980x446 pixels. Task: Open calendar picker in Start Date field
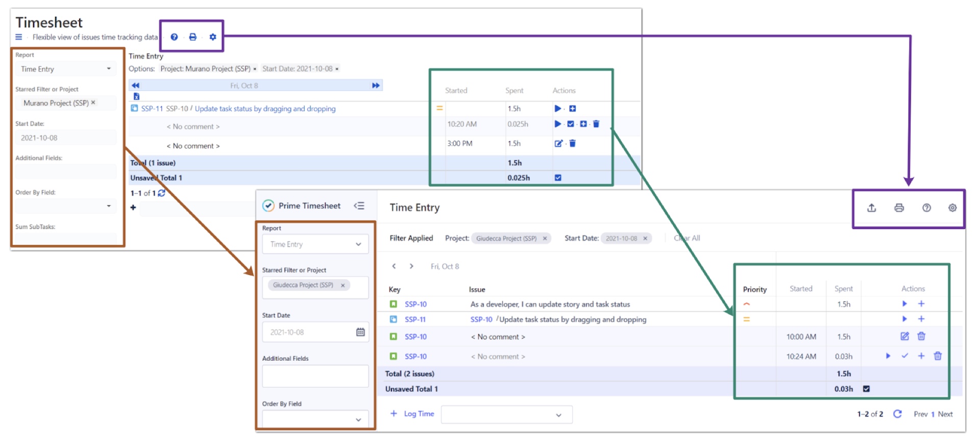[360, 332]
